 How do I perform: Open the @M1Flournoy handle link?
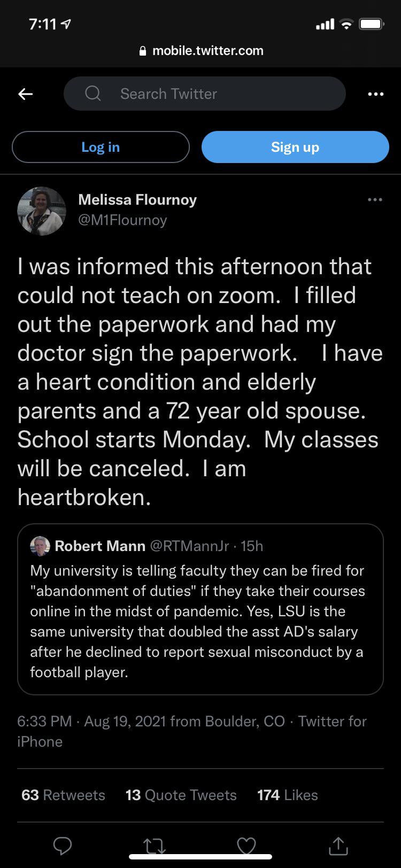point(122,220)
